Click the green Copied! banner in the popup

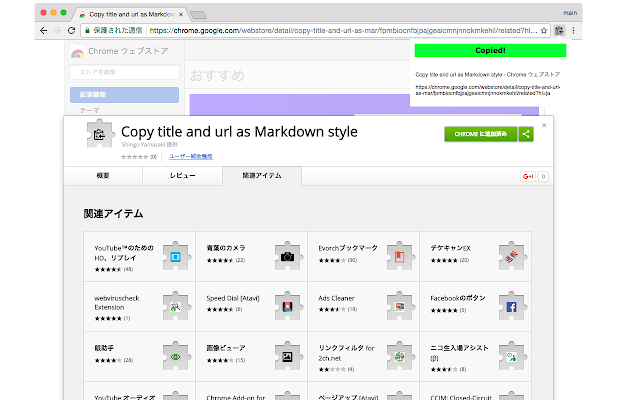(x=490, y=51)
